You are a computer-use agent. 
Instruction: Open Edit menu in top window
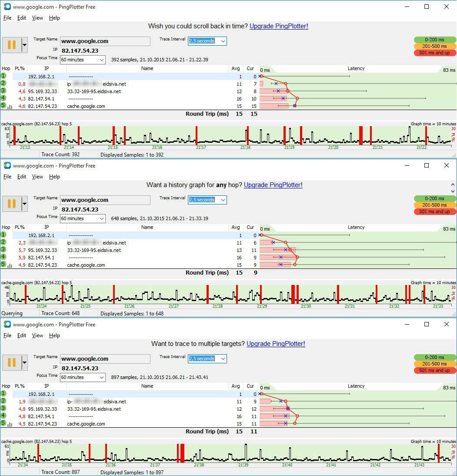click(x=22, y=18)
